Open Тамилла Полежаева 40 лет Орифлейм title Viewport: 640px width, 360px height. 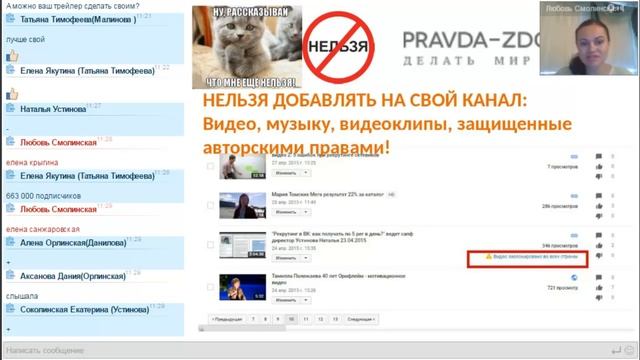coord(338,279)
